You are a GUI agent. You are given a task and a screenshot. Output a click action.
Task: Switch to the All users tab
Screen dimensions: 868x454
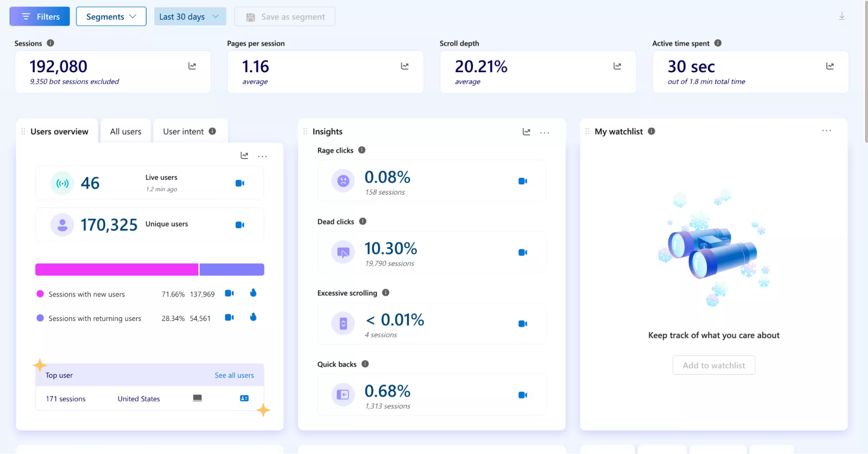(125, 132)
